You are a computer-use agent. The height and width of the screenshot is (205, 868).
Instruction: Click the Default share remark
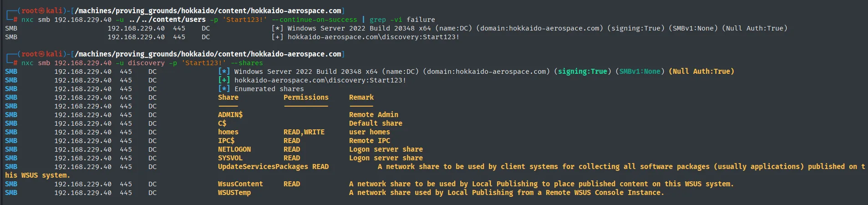376,123
